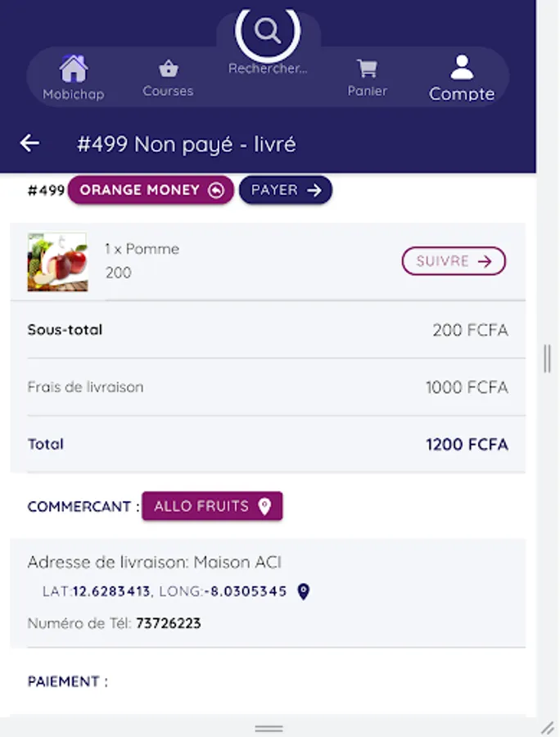
Task: Click the corner resize grip
Action: click(548, 727)
